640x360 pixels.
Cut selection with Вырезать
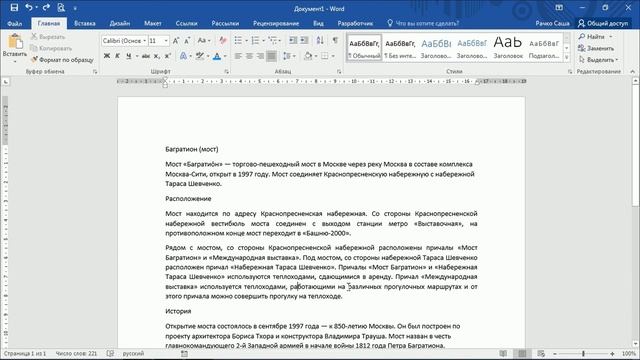coord(48,37)
